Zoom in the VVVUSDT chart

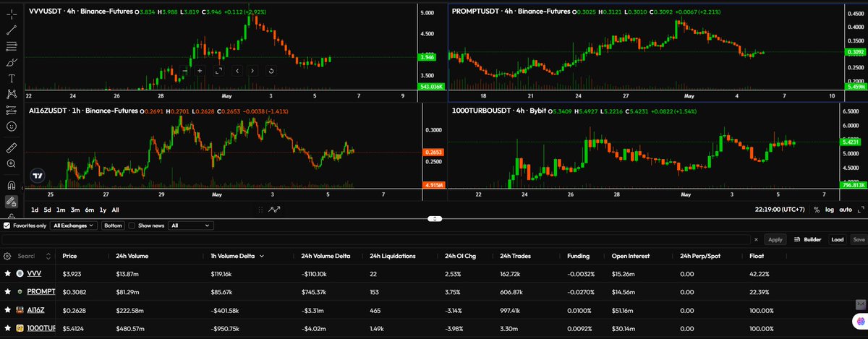point(201,71)
